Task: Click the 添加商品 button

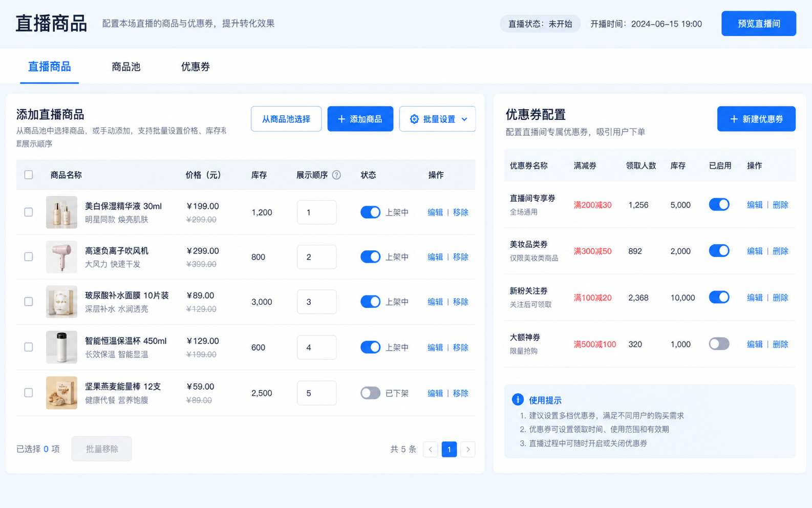Action: point(360,119)
